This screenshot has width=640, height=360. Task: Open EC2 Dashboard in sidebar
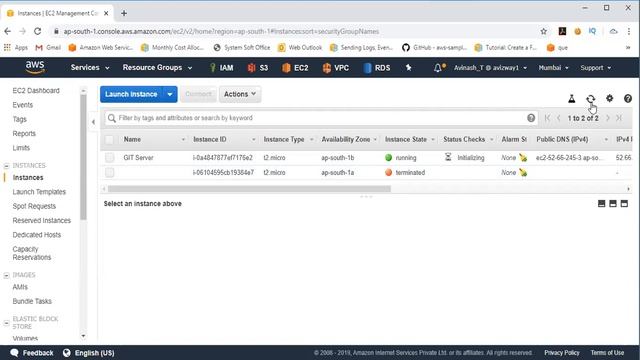coord(36,91)
